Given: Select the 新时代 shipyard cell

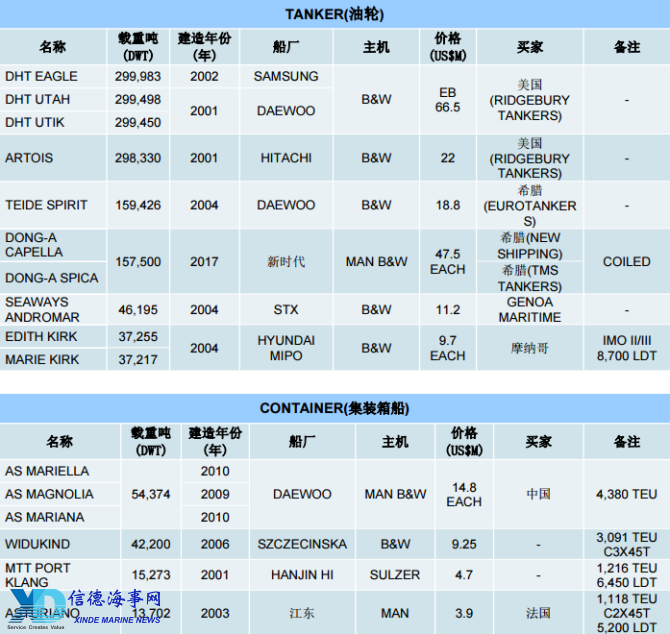Looking at the screenshot, I should point(286,261).
